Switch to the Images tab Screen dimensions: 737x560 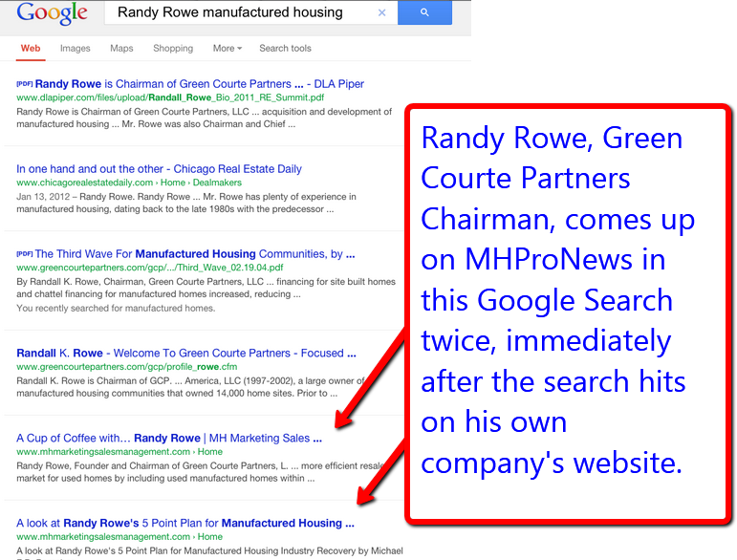click(x=76, y=48)
